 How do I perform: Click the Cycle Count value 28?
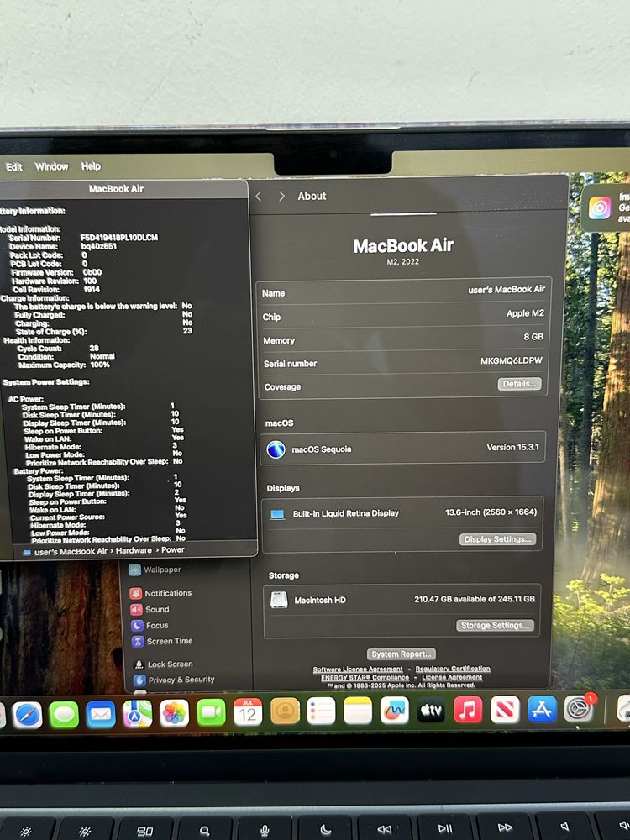click(94, 349)
